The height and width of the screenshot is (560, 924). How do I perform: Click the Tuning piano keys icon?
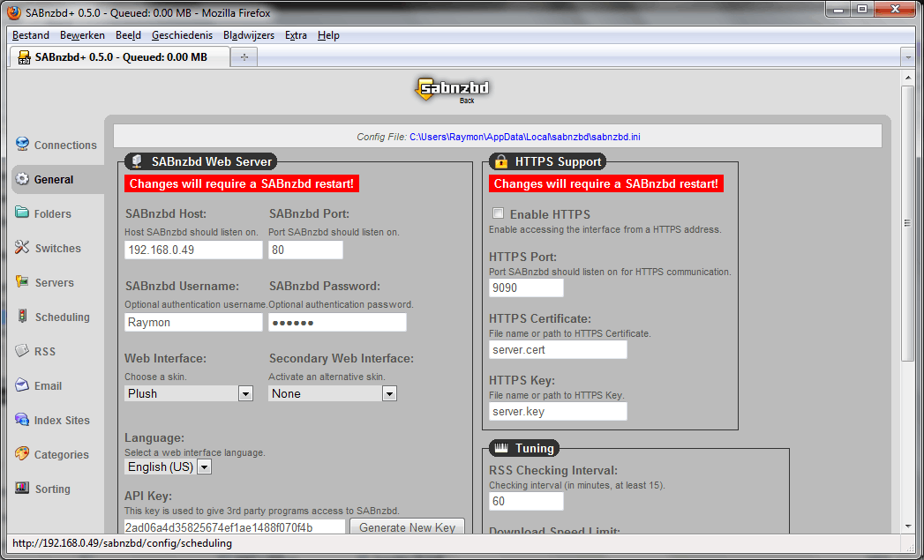(501, 448)
